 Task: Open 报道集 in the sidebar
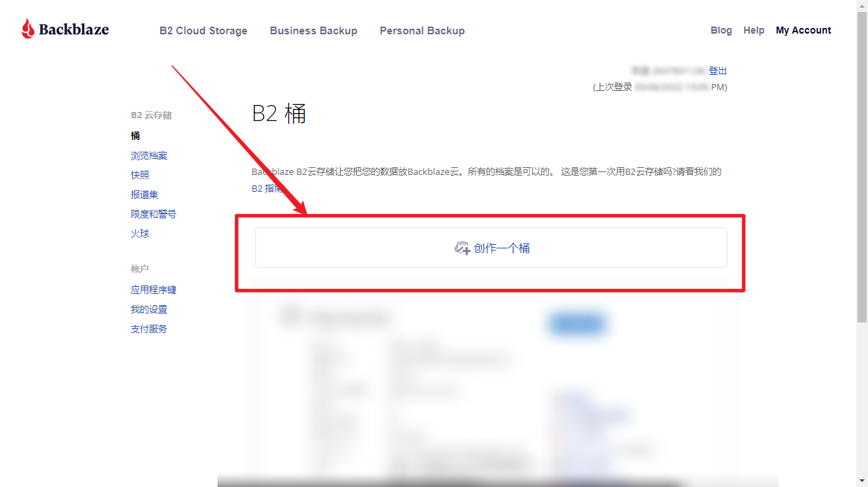click(145, 195)
